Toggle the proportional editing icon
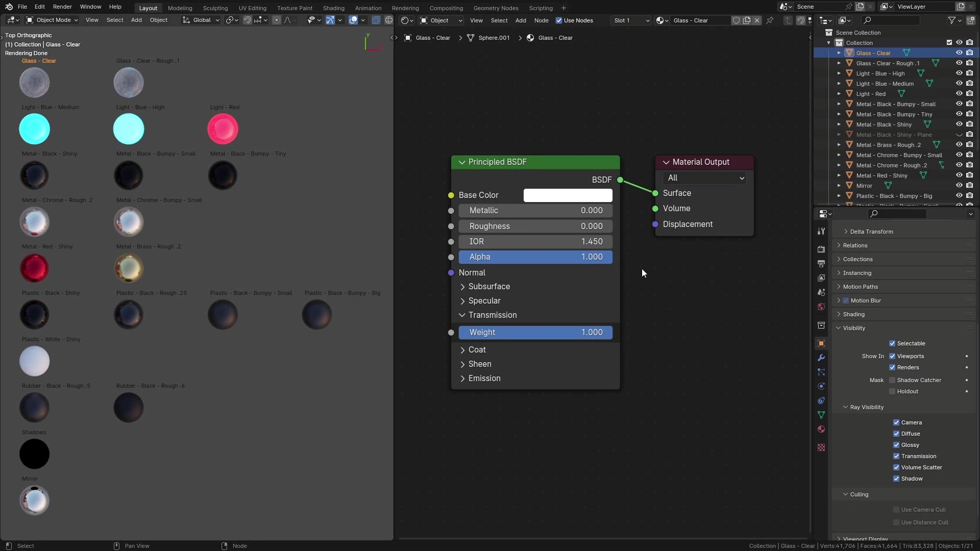 (x=276, y=20)
